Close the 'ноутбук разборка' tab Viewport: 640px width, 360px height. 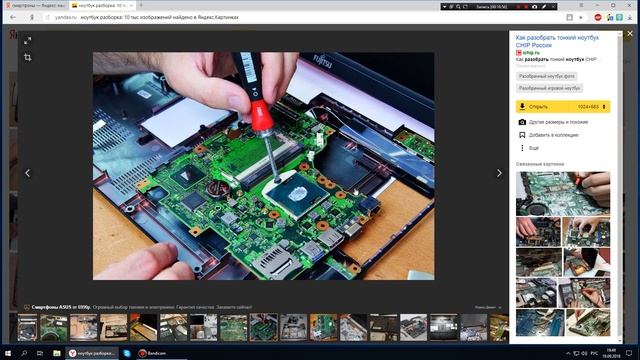pos(131,6)
